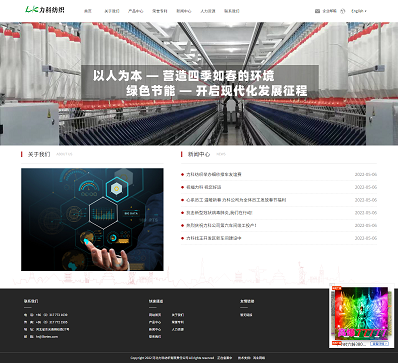Viewport: 398px width, 363px height.
Task: Open 人力资源 in the top navigation
Action: (208, 11)
